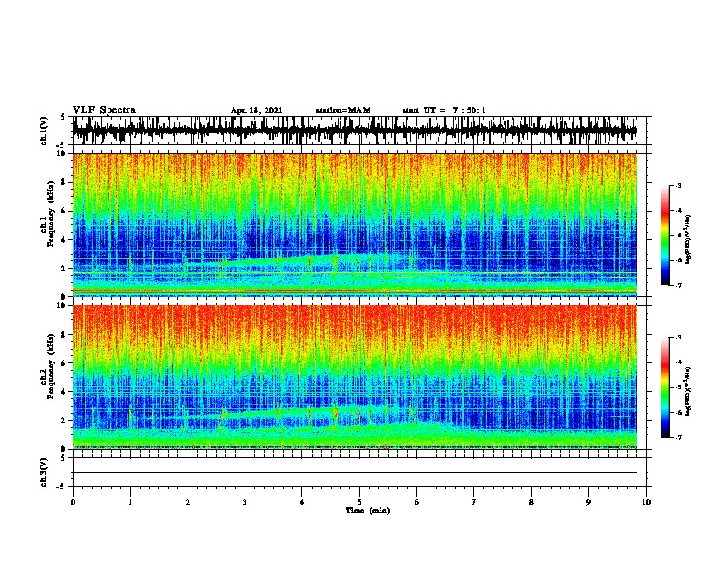The width and height of the screenshot is (728, 563).
Task: Click the flat ch.3 voltage trace line
Action: point(355,473)
